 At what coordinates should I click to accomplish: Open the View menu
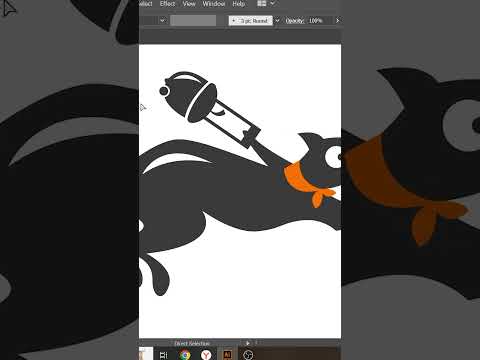[x=189, y=4]
